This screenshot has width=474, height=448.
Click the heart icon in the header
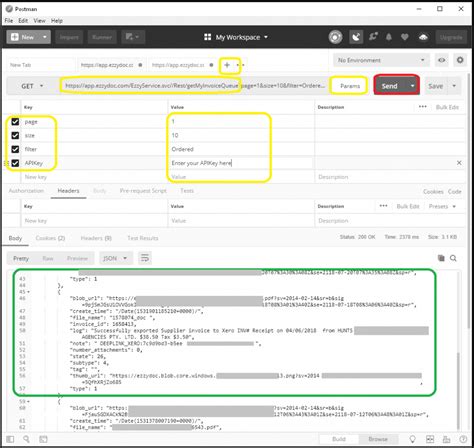click(405, 37)
